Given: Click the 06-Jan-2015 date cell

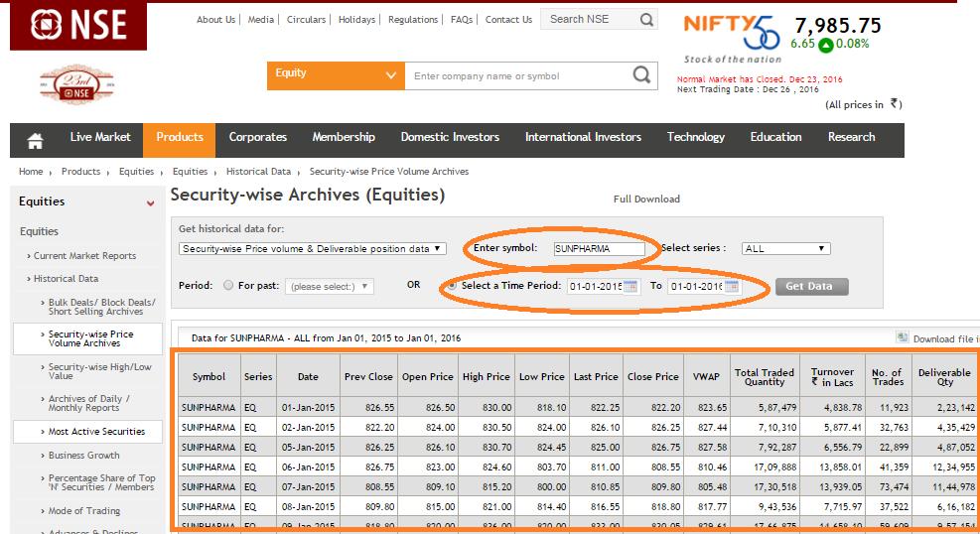Looking at the screenshot, I should point(308,467).
